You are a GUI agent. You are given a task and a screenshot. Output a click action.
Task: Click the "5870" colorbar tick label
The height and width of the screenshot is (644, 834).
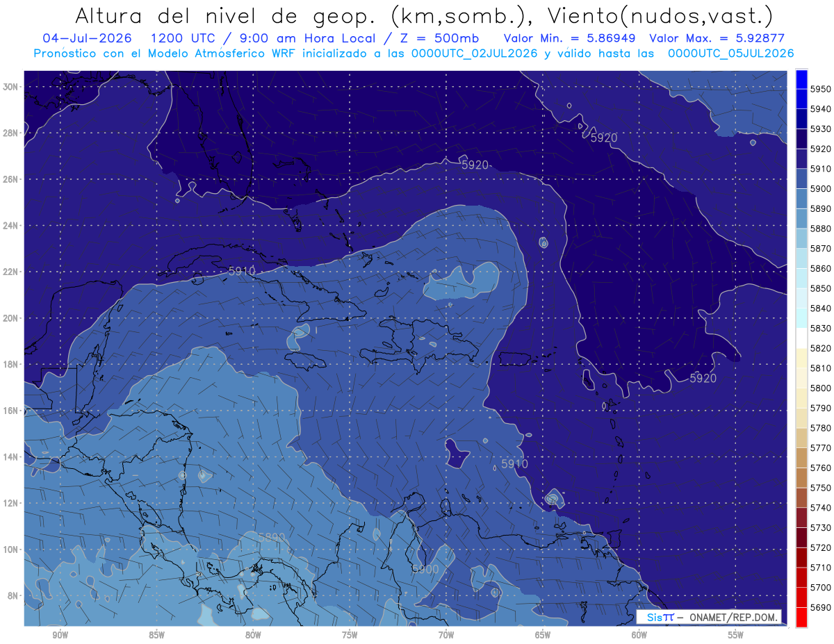pos(821,249)
